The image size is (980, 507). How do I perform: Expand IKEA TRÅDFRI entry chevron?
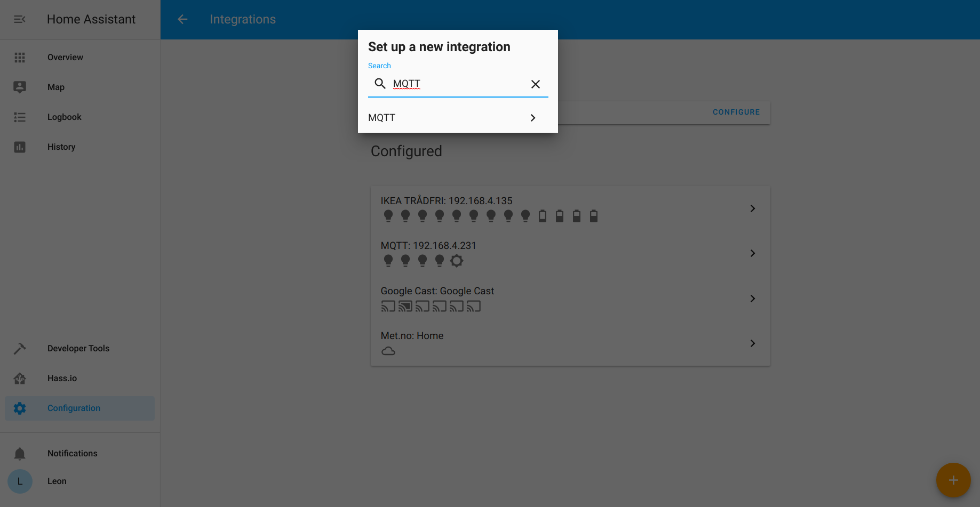[x=753, y=208]
